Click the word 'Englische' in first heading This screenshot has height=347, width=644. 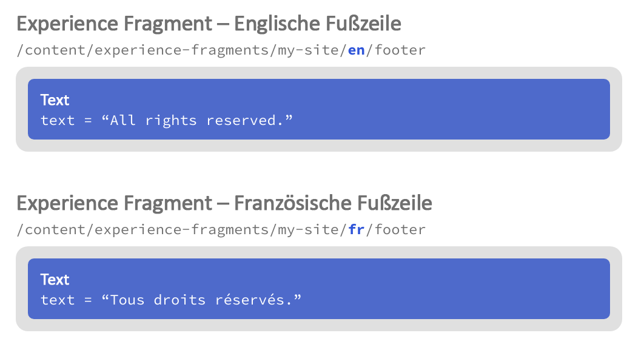point(273,24)
